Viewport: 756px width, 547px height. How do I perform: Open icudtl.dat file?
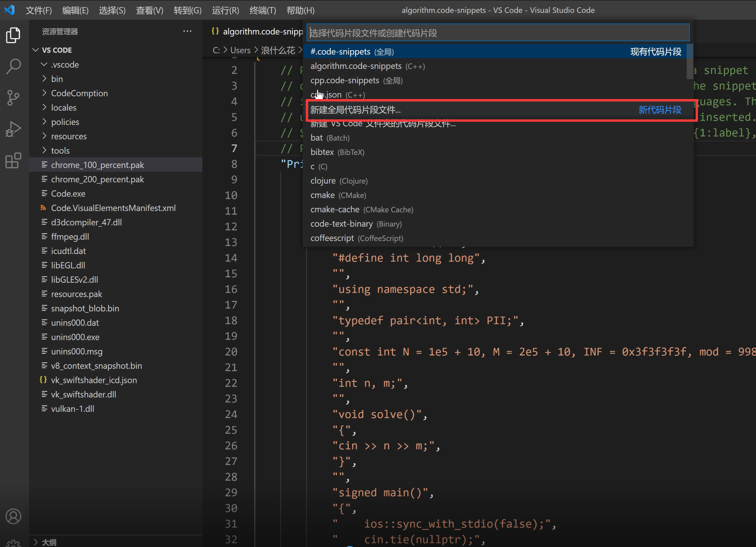click(x=116, y=251)
